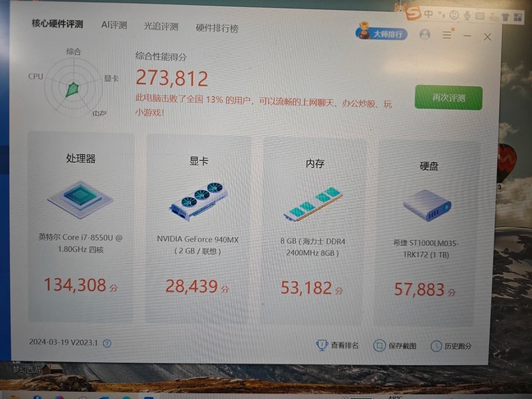Screen dimensions: 532x399
Task: Open the 梦幻西游 desktop shortcut
Action: pos(27,369)
